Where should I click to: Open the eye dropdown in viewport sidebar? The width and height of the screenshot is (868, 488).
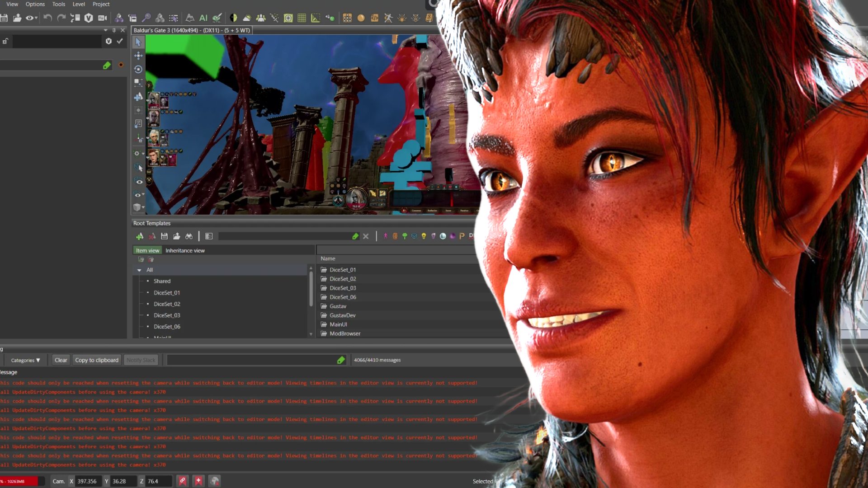click(139, 195)
